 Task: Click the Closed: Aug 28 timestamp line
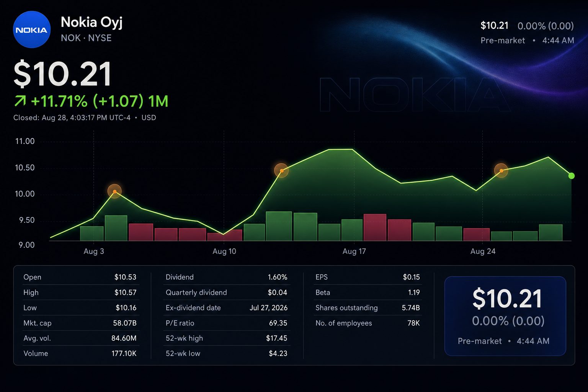pos(85,118)
